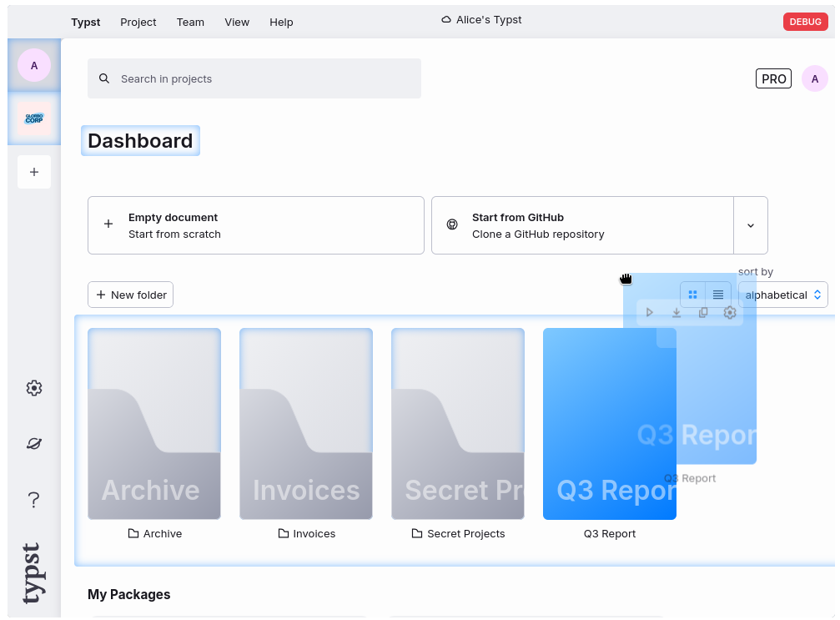This screenshot has height=620, width=840.
Task: Click the Search in projects field
Action: (x=254, y=78)
